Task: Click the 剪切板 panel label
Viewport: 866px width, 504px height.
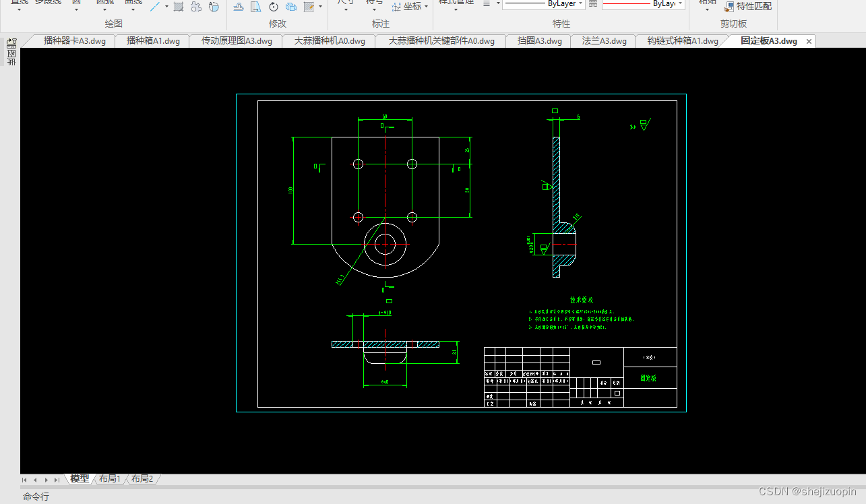Action: [733, 24]
